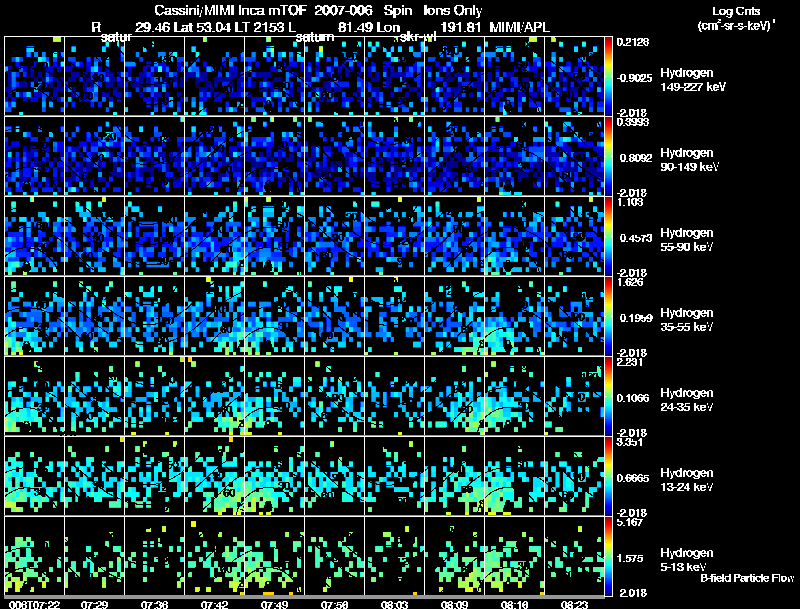
Task: Select the Hydrogen 35-55 keV color bar
Action: click(608, 316)
